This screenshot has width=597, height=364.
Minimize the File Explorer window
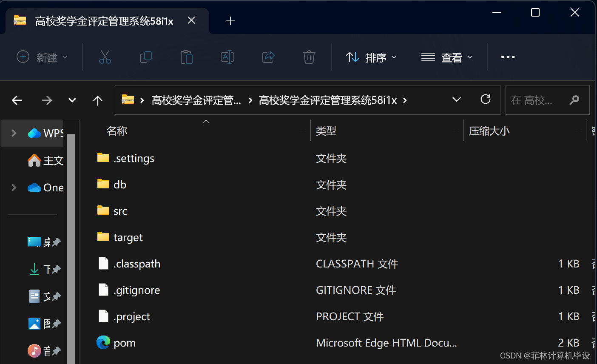click(496, 12)
